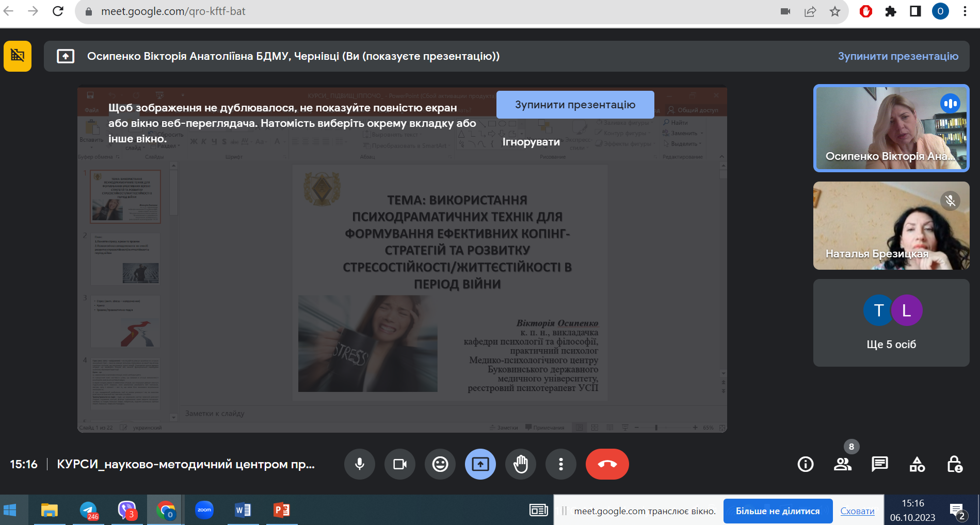980x525 pixels.
Task: Go forward in Chrome
Action: [x=33, y=11]
